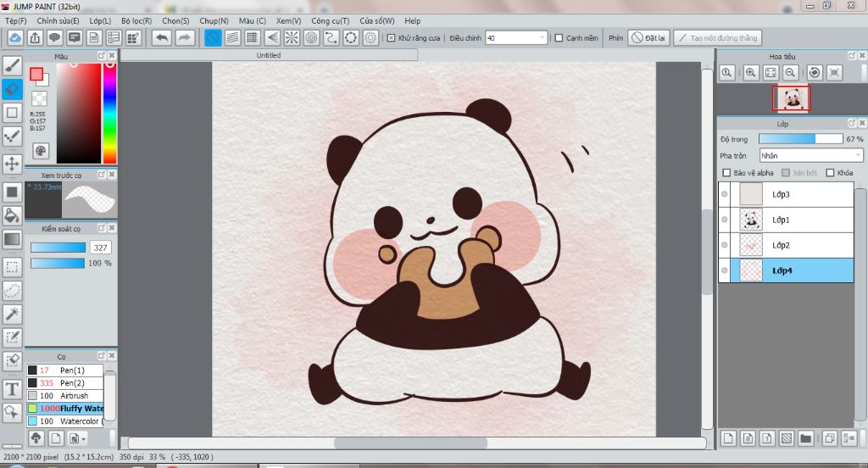Open the 'Công cụ(T)' tools menu
Viewport: 868px width, 468px height.
tap(330, 20)
